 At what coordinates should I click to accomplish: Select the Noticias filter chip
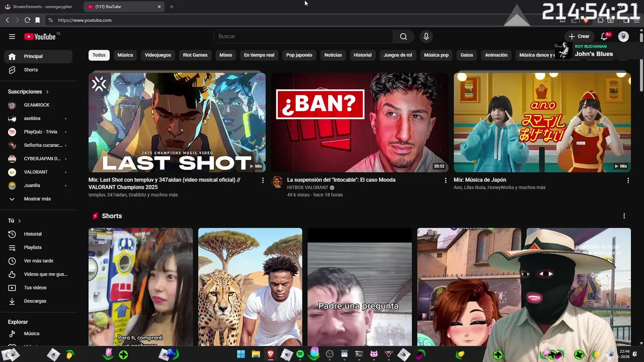(x=333, y=55)
